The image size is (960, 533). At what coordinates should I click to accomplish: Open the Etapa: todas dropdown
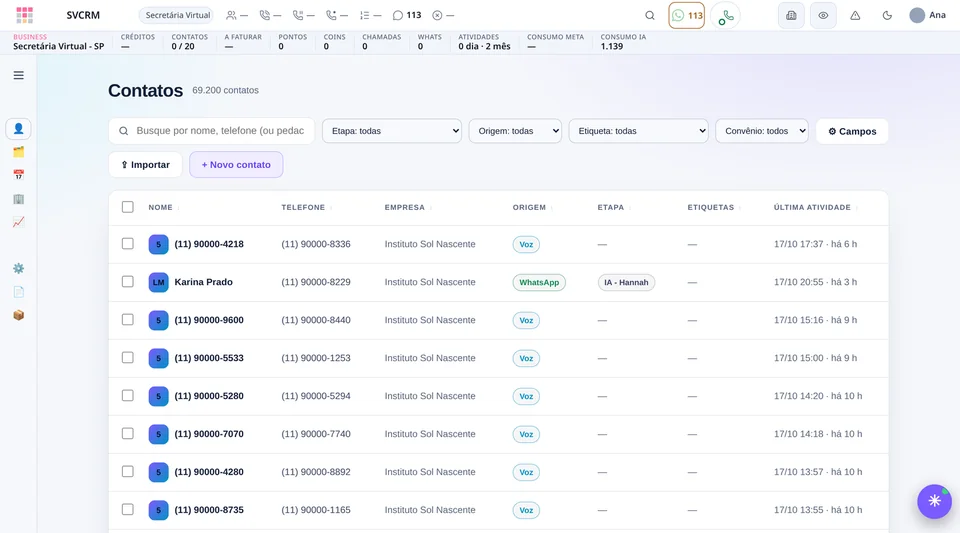(x=392, y=131)
